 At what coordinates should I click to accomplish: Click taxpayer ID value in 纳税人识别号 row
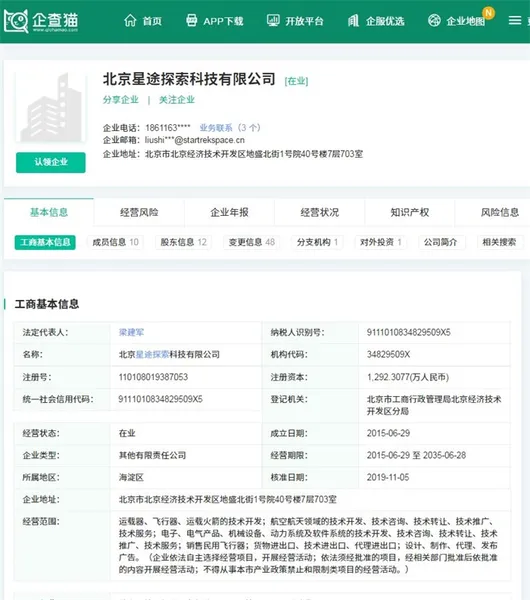click(x=408, y=332)
